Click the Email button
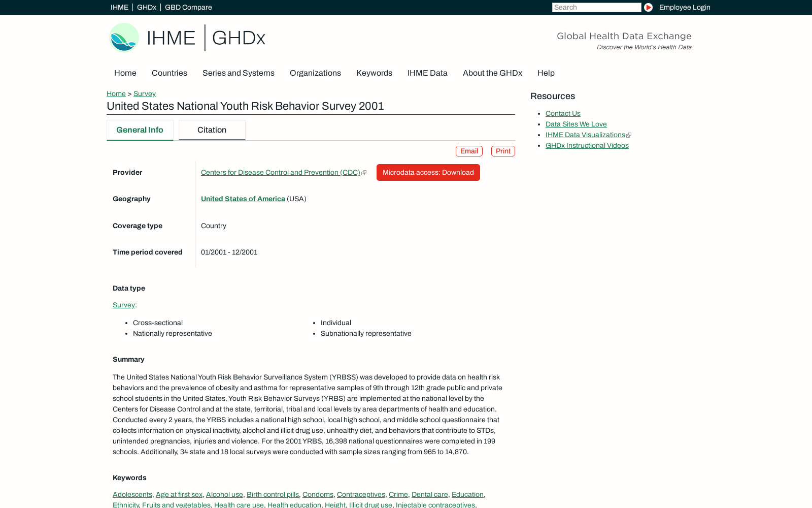 [469, 151]
